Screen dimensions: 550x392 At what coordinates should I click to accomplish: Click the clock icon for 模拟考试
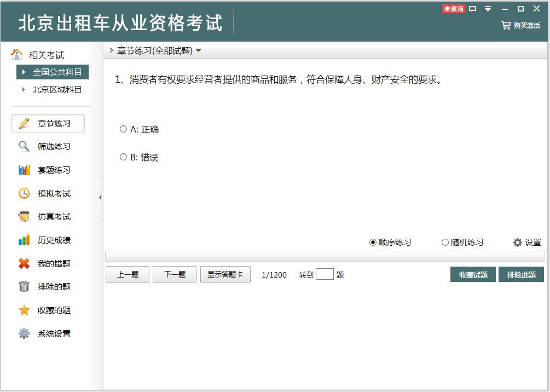[x=24, y=193]
